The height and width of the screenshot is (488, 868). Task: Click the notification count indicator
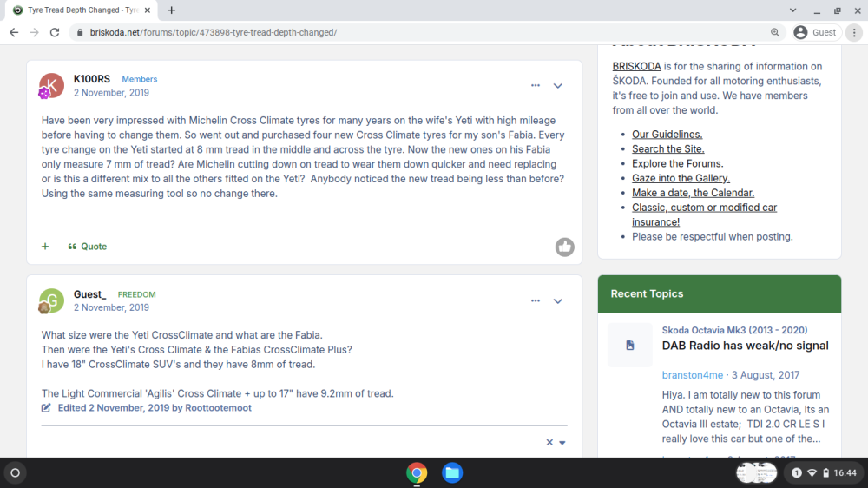point(797,473)
